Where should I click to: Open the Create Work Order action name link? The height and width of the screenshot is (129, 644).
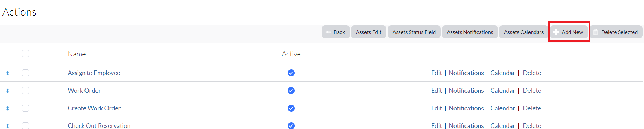click(94, 108)
